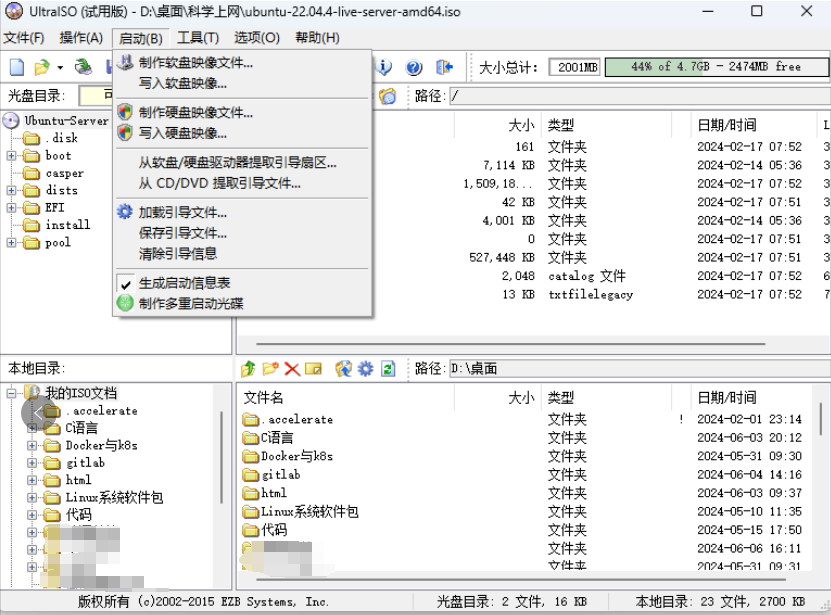Expand the Docker与k8s folder in local tree
The width and height of the screenshot is (831, 615).
pyautogui.click(x=32, y=445)
